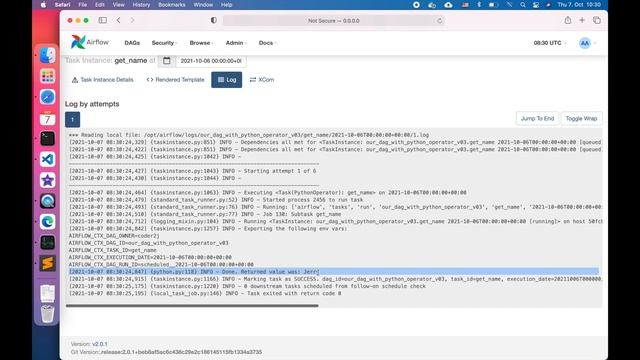The image size is (640, 360).
Task: Click the Safari sidebar toggle icon
Action: [102, 20]
